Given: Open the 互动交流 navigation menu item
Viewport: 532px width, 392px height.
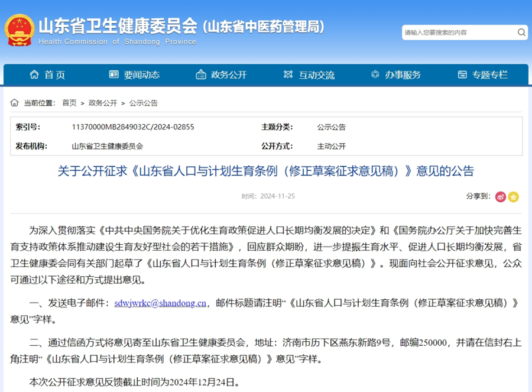Looking at the screenshot, I should (317, 74).
